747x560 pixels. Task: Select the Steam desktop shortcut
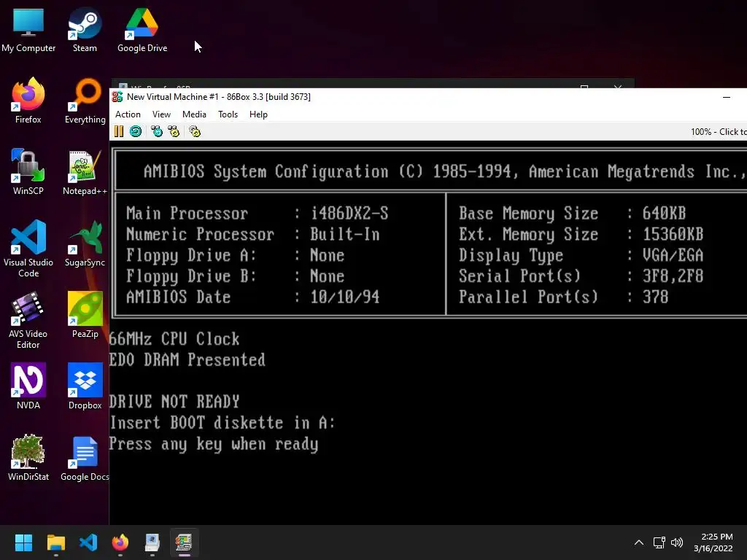pyautogui.click(x=85, y=29)
